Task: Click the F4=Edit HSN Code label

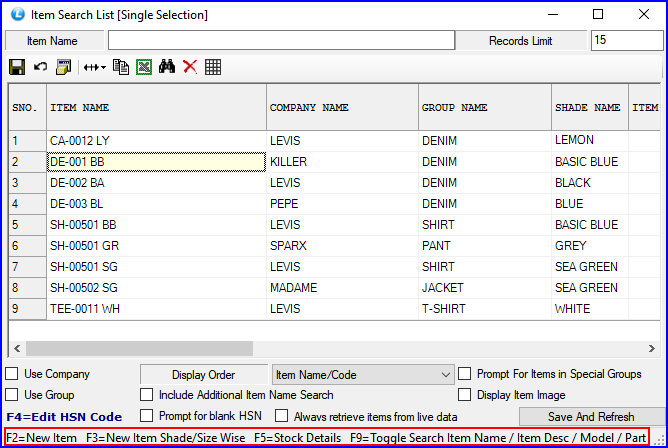Action: click(64, 417)
